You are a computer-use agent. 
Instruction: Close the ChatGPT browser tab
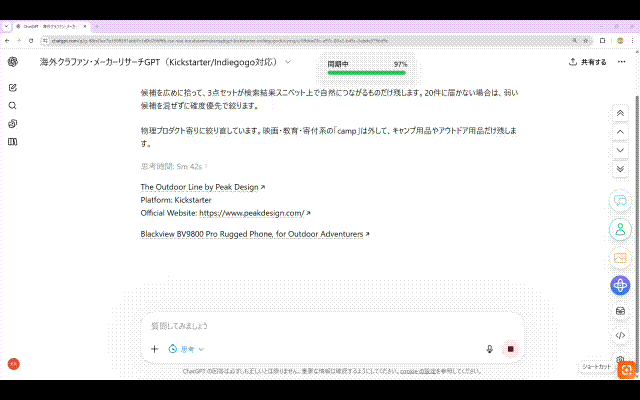[85, 27]
